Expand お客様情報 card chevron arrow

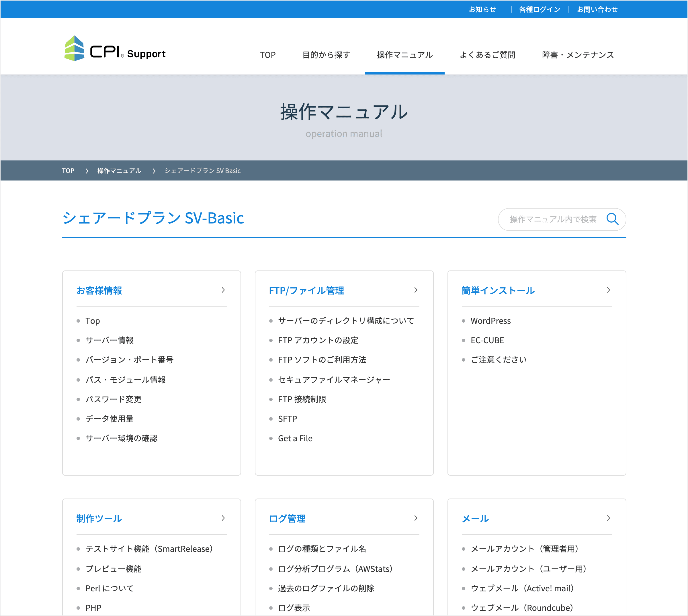(223, 290)
